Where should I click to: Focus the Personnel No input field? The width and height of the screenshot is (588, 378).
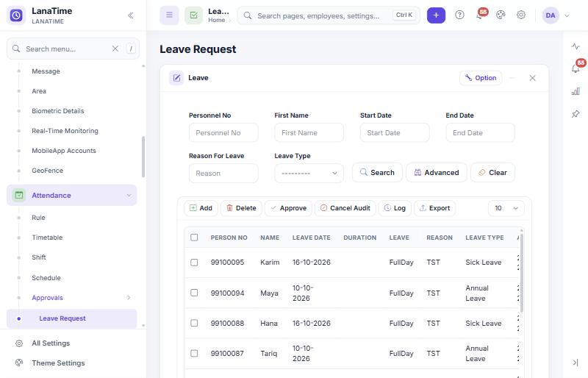click(x=223, y=133)
